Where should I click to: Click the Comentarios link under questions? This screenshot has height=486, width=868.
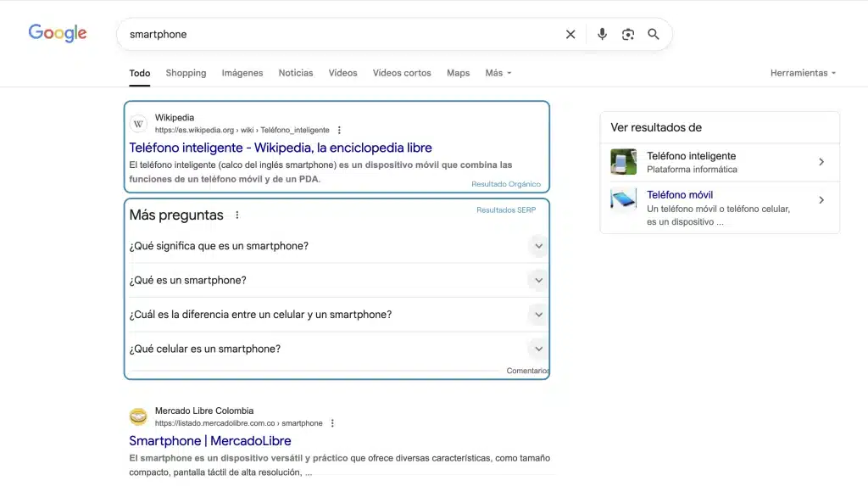point(527,371)
